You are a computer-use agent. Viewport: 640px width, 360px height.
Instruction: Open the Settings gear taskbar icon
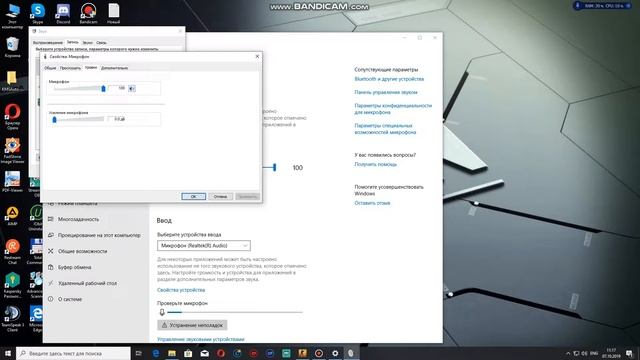[335, 353]
